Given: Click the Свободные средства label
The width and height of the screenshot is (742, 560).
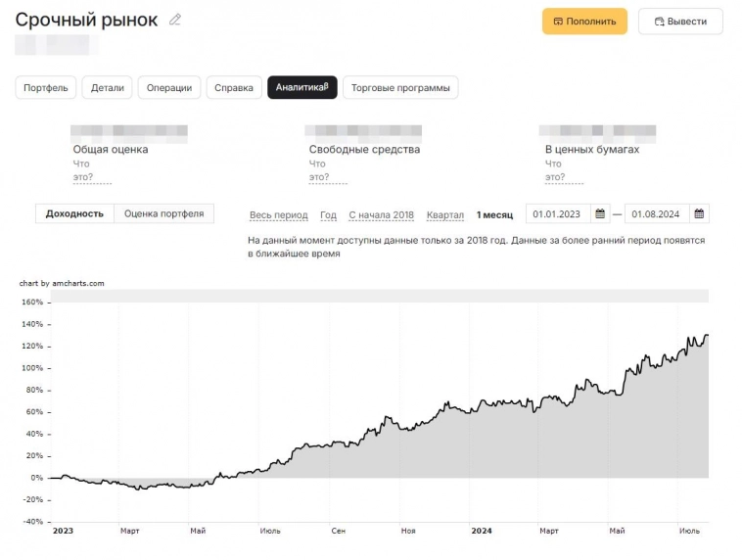Looking at the screenshot, I should tap(364, 149).
